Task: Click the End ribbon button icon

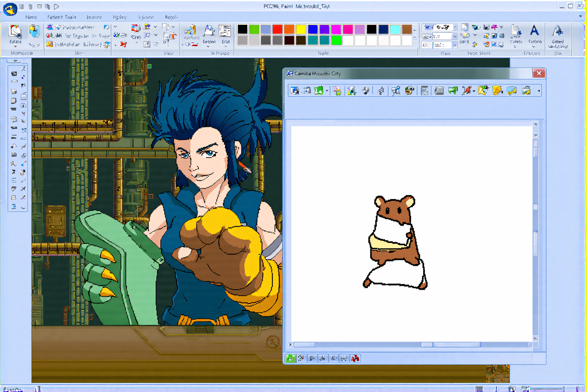Action: [225, 31]
